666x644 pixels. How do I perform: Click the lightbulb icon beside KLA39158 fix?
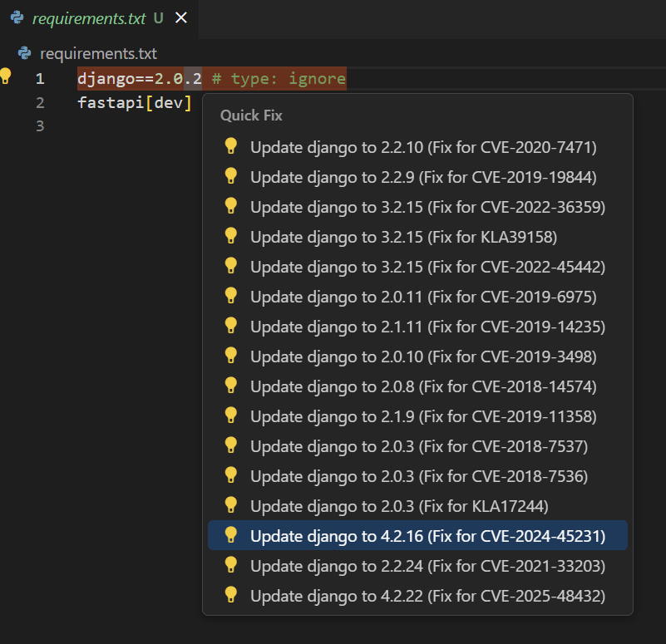pyautogui.click(x=230, y=236)
